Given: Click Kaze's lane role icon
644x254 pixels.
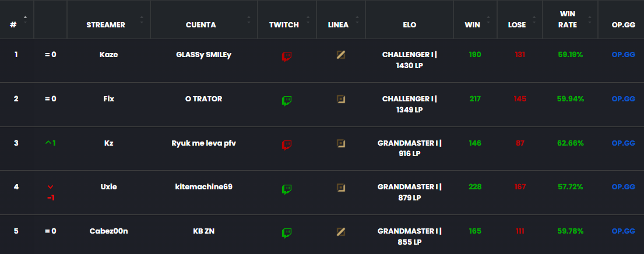Looking at the screenshot, I should point(340,55).
